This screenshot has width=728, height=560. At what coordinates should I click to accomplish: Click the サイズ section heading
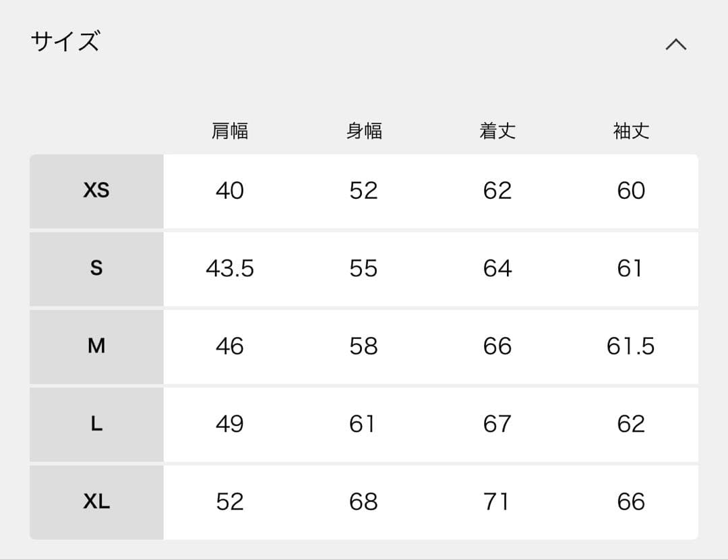[65, 42]
